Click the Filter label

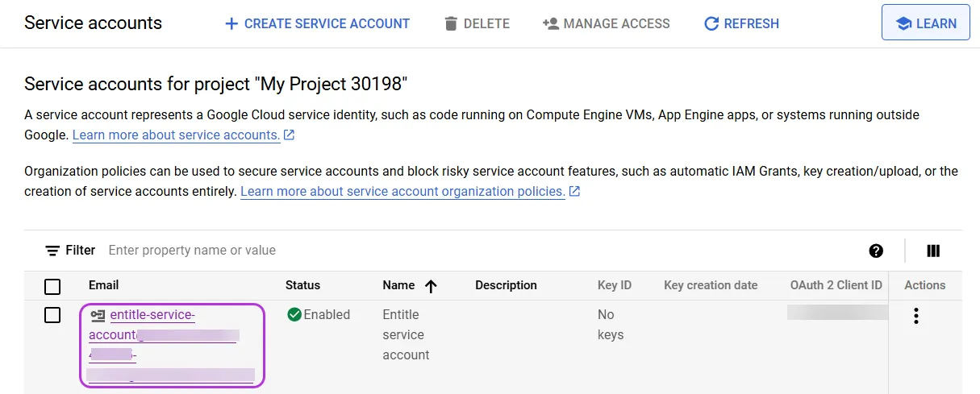(x=81, y=251)
